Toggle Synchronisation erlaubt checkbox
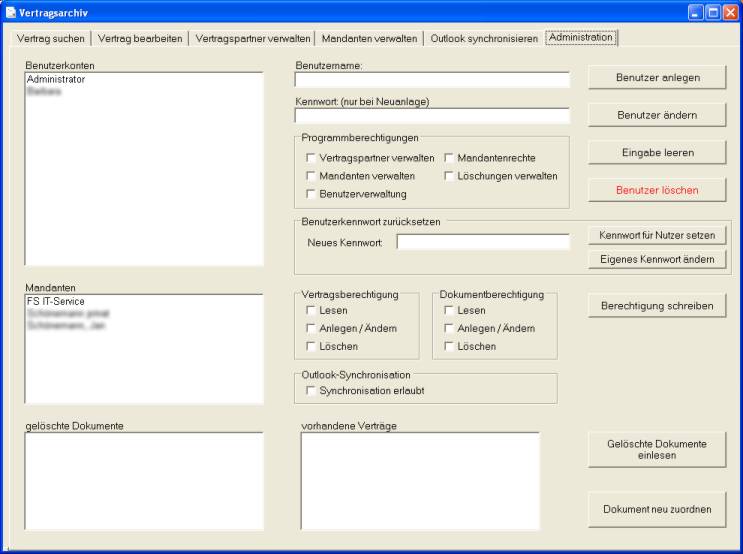 tap(312, 390)
